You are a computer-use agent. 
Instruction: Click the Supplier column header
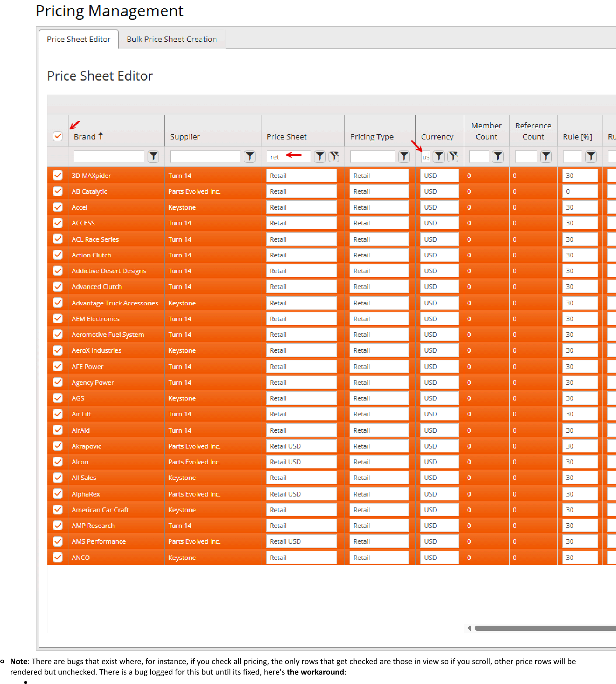[x=185, y=137]
